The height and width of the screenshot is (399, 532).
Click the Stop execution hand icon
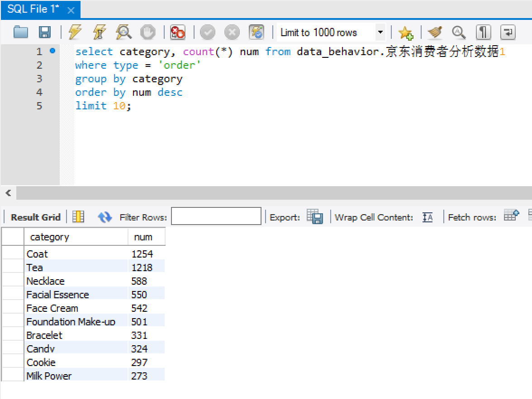147,32
